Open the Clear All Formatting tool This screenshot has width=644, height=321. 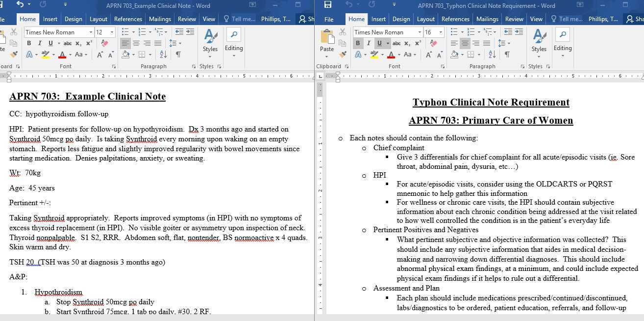pos(105,43)
